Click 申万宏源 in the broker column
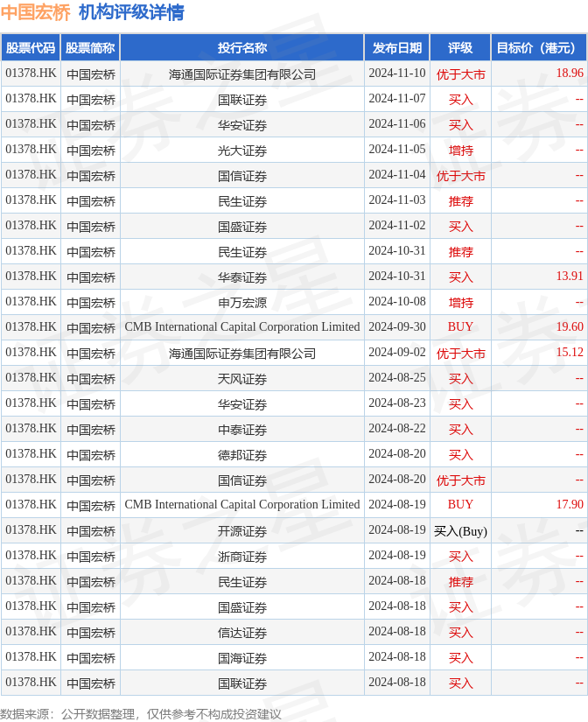This screenshot has height=722, width=588. pyautogui.click(x=242, y=303)
